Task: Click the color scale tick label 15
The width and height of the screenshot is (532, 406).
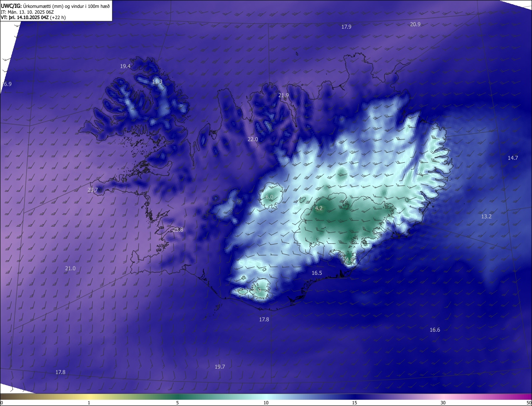Action: click(x=355, y=403)
